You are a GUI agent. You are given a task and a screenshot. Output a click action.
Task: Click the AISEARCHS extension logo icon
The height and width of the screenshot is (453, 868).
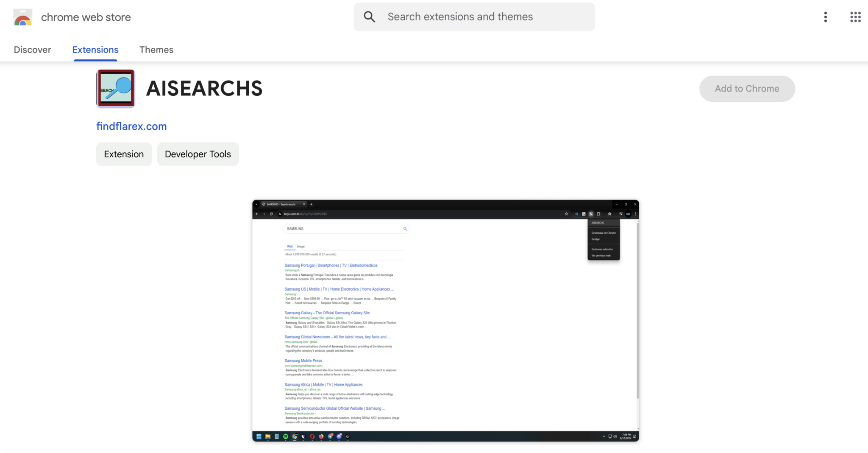point(115,88)
